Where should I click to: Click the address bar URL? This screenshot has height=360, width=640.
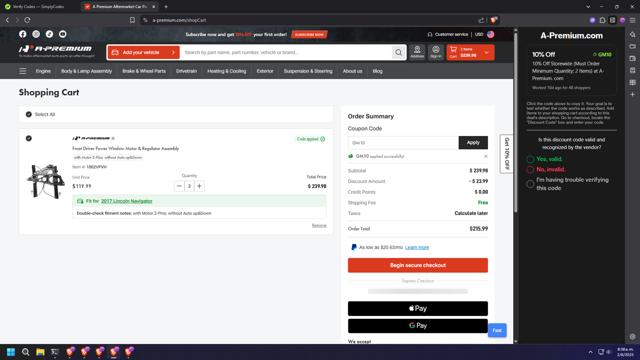(x=179, y=20)
